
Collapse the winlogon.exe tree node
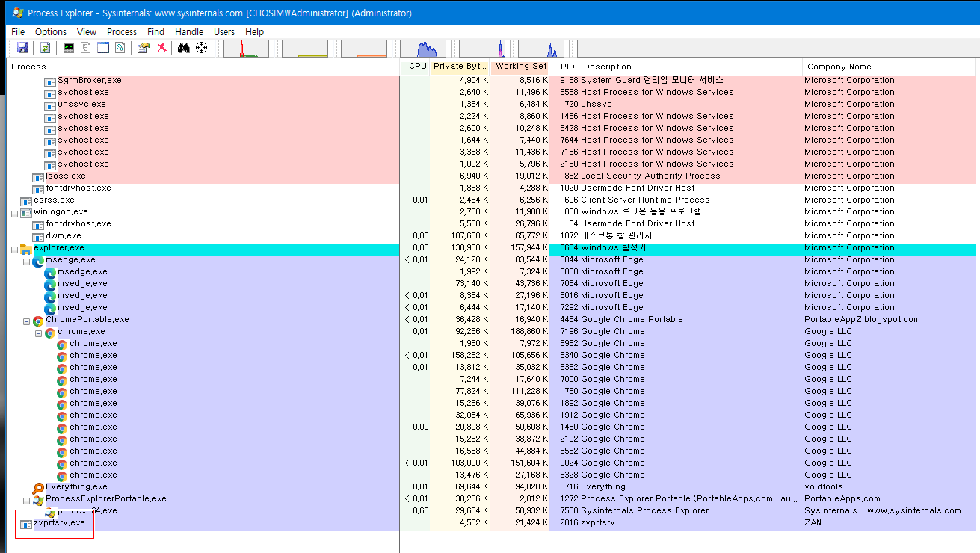pos(14,212)
